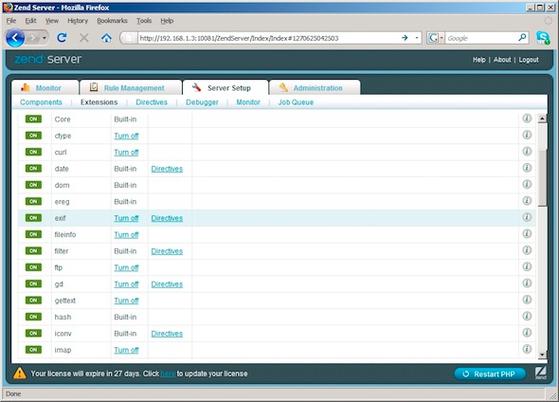559x402 pixels.
Task: Click the Restart PHP button
Action: [x=490, y=374]
